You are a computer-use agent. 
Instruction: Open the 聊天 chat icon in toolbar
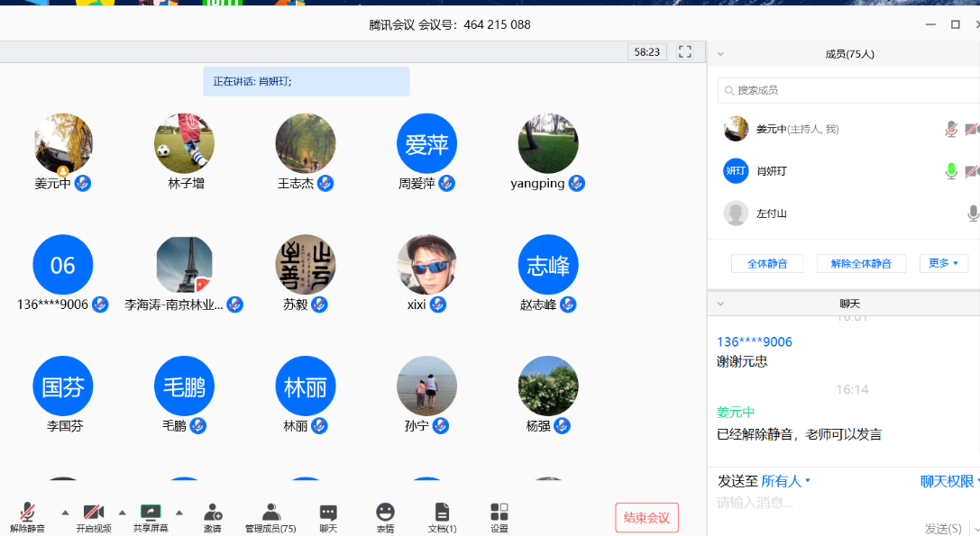tap(327, 510)
